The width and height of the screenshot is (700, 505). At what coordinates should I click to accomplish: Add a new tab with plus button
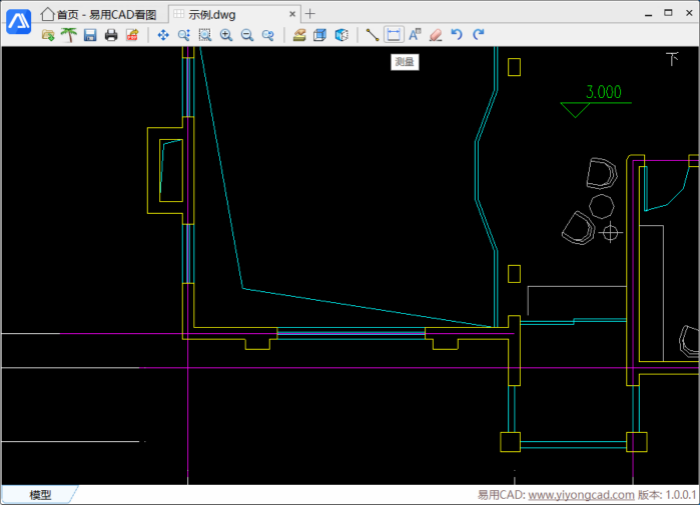point(310,14)
